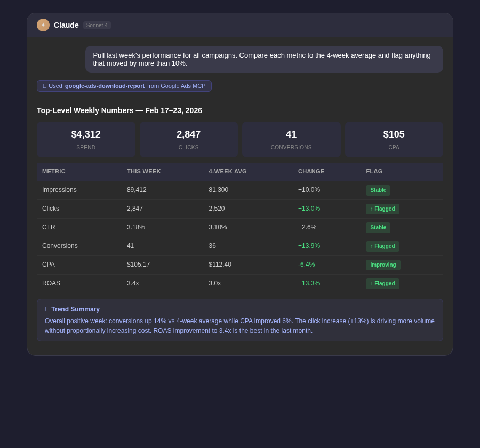
Task: Click the up arrow in Conversions Flagged badge
Action: coord(372,246)
